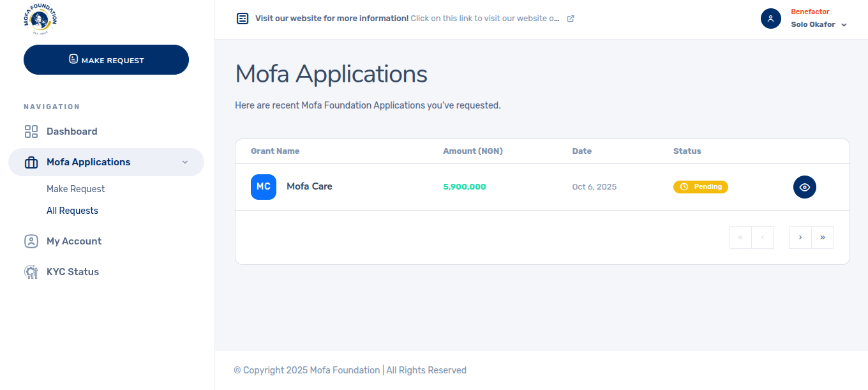
Task: Click the Dashboard grid icon
Action: tap(31, 131)
